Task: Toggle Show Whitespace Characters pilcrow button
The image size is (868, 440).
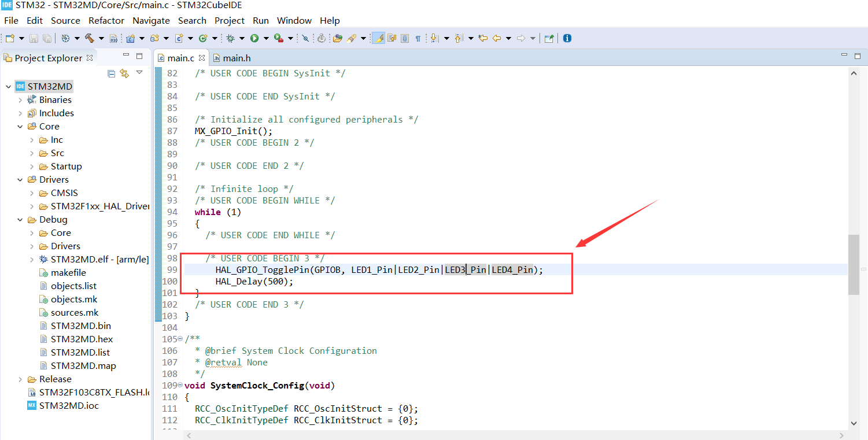Action: point(418,38)
